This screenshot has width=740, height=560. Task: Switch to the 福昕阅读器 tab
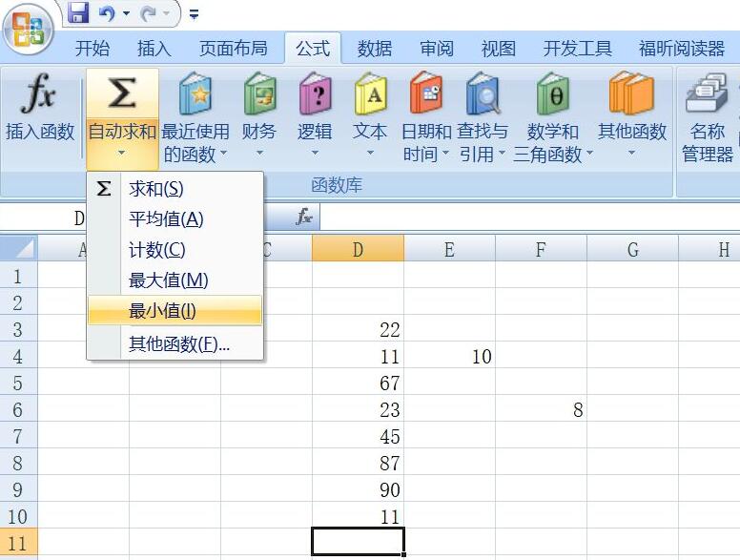[682, 48]
